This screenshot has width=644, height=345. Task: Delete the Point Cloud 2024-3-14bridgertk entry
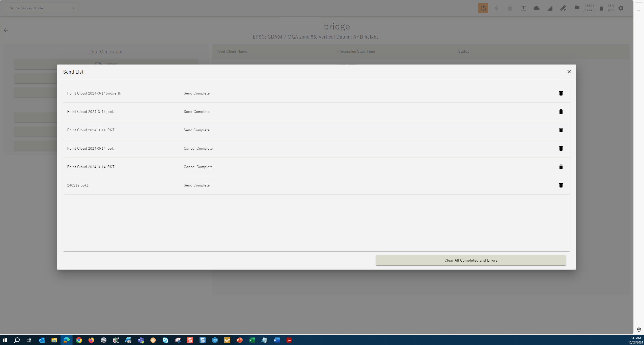pyautogui.click(x=561, y=93)
